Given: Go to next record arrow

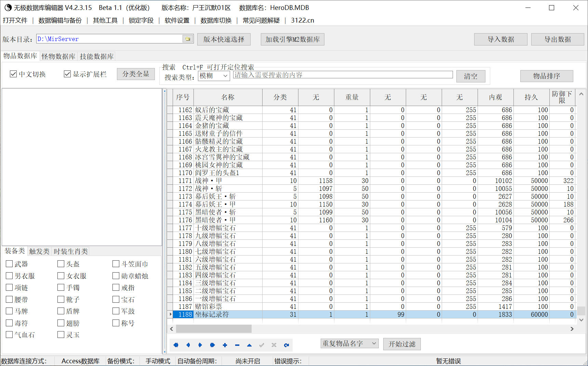Looking at the screenshot, I should [x=200, y=345].
